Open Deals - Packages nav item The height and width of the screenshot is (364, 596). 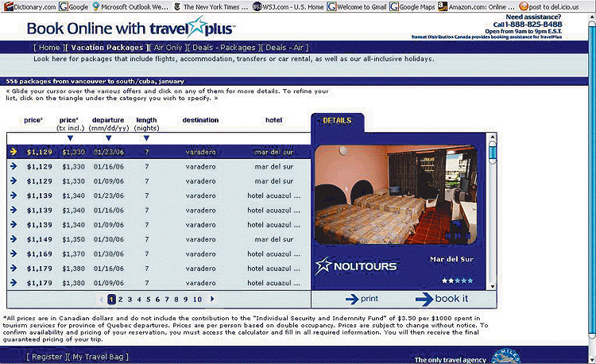[224, 48]
